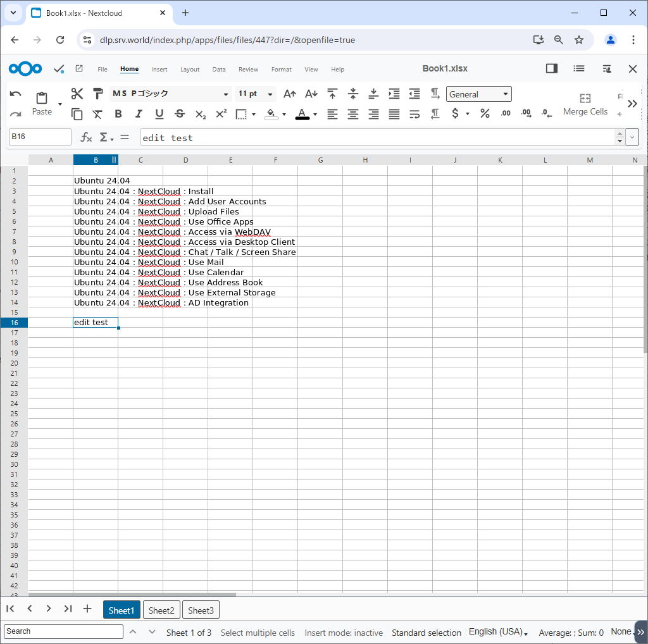Expand the formula bar
This screenshot has height=644, width=648.
click(x=632, y=137)
